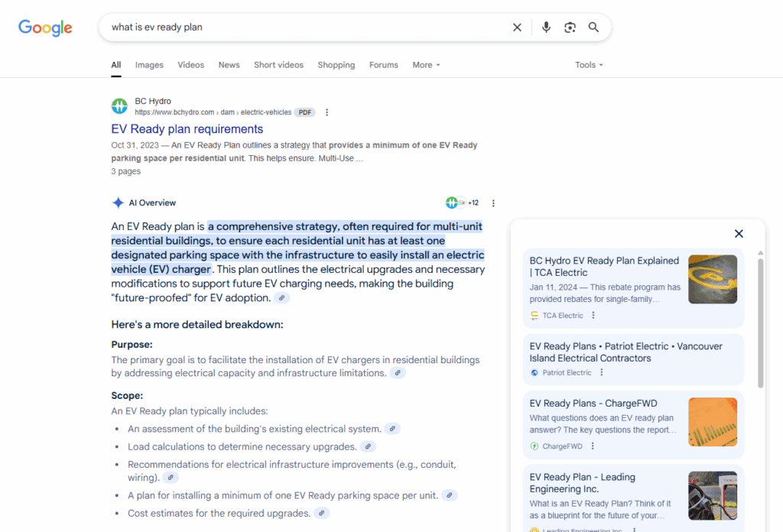
Task: Open the Tools dropdown
Action: pos(588,65)
